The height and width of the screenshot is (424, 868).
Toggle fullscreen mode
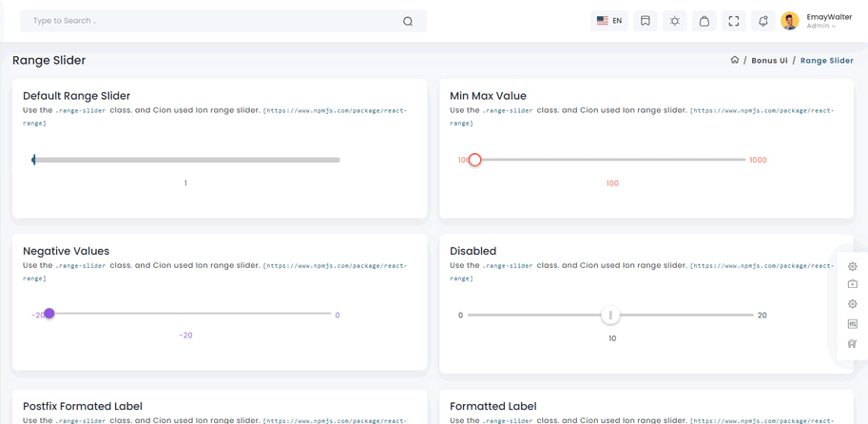point(734,21)
